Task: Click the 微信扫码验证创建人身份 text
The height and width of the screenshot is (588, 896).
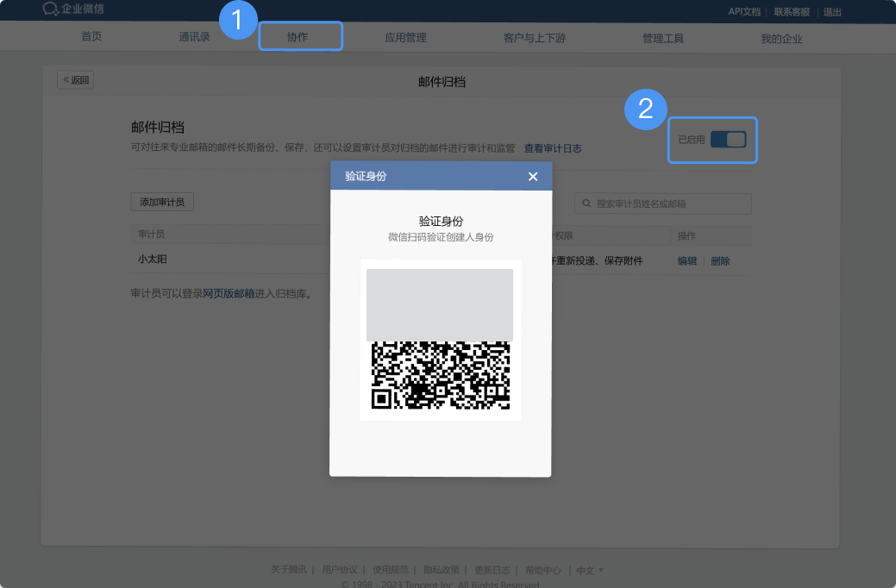Action: (441, 237)
